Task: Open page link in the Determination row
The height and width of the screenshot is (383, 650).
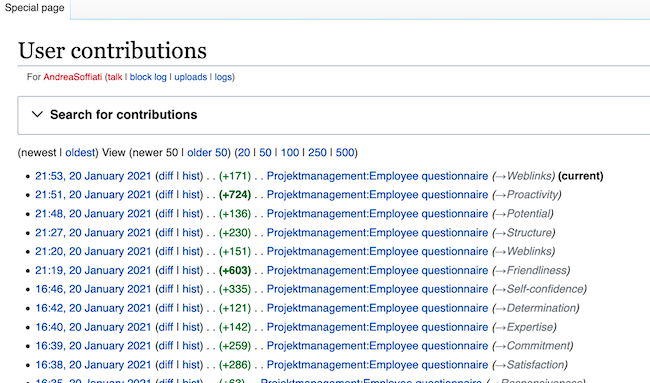Action: click(x=377, y=308)
